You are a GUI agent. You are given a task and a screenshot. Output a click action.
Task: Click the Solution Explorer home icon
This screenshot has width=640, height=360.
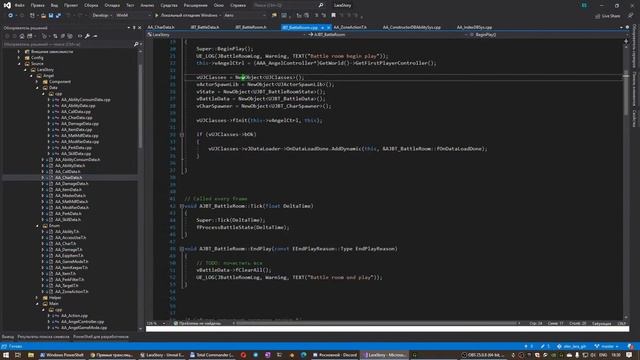(22, 36)
